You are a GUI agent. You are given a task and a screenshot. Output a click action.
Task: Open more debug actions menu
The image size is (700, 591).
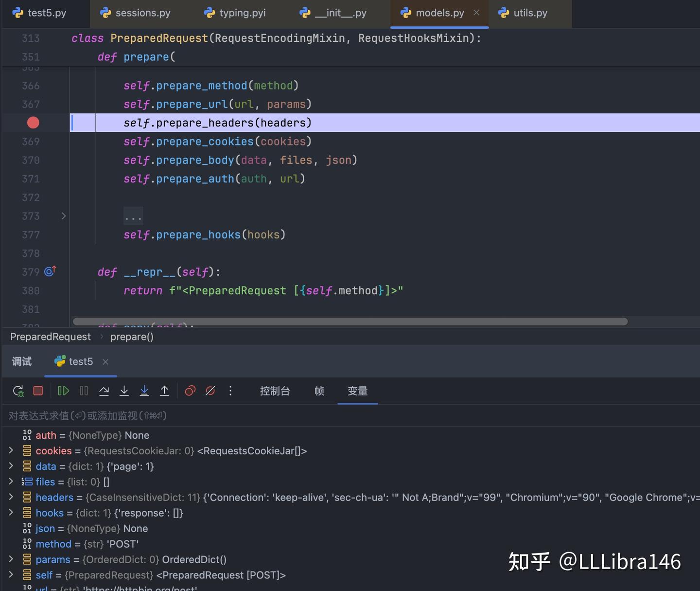pos(230,391)
